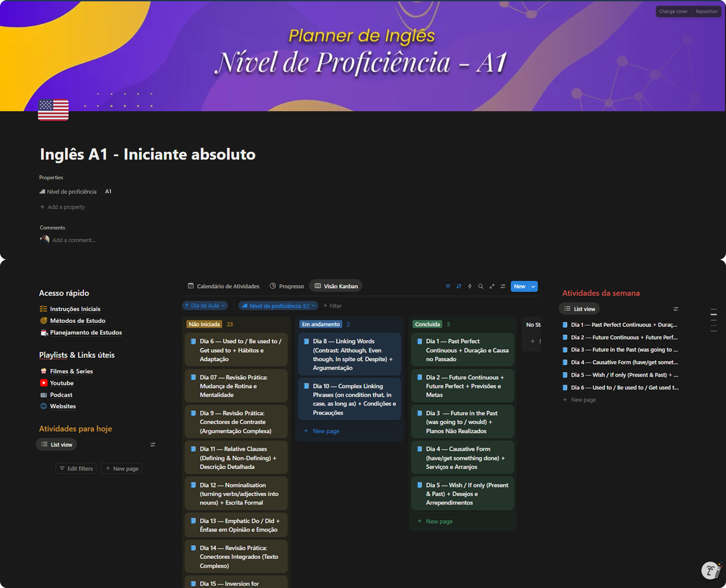Open Nível de proficiência: B2 filter dropdown
Image resolution: width=726 pixels, height=588 pixels.
click(x=278, y=306)
